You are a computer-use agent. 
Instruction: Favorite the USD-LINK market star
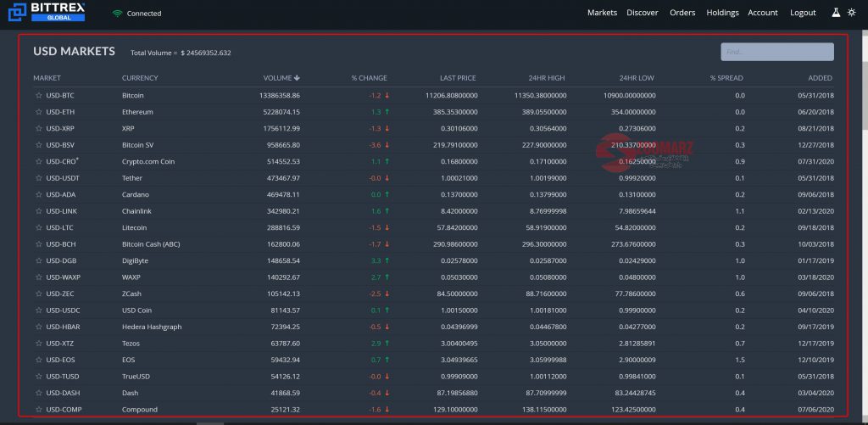pos(39,211)
